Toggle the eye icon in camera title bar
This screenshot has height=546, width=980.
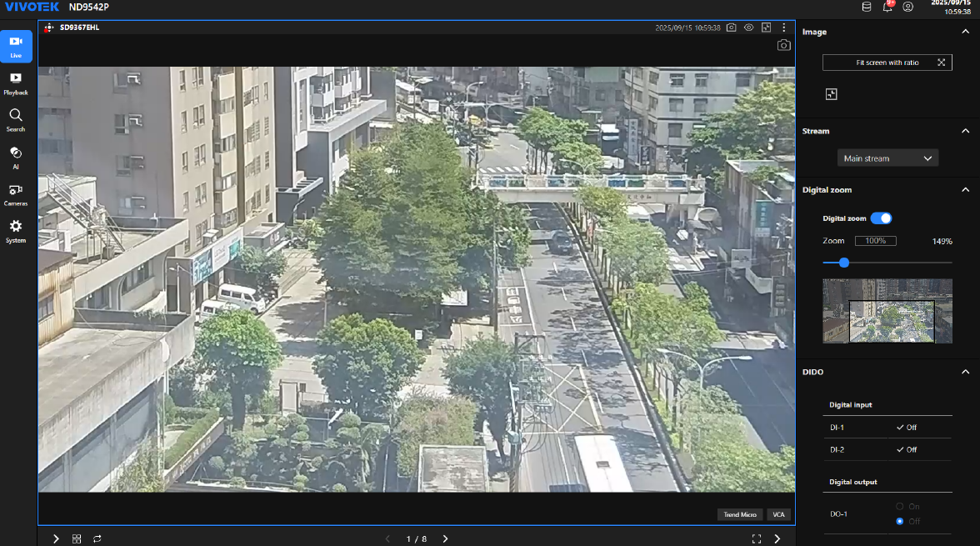[x=748, y=28]
